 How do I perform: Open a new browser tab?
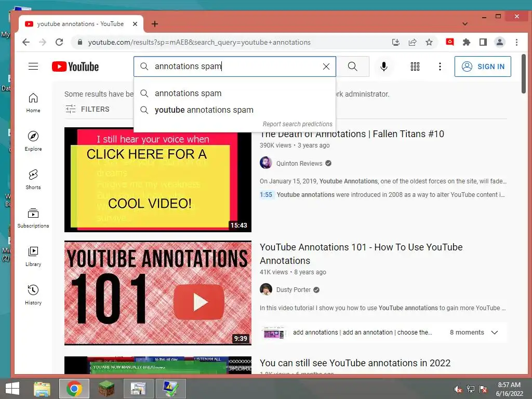tap(155, 24)
